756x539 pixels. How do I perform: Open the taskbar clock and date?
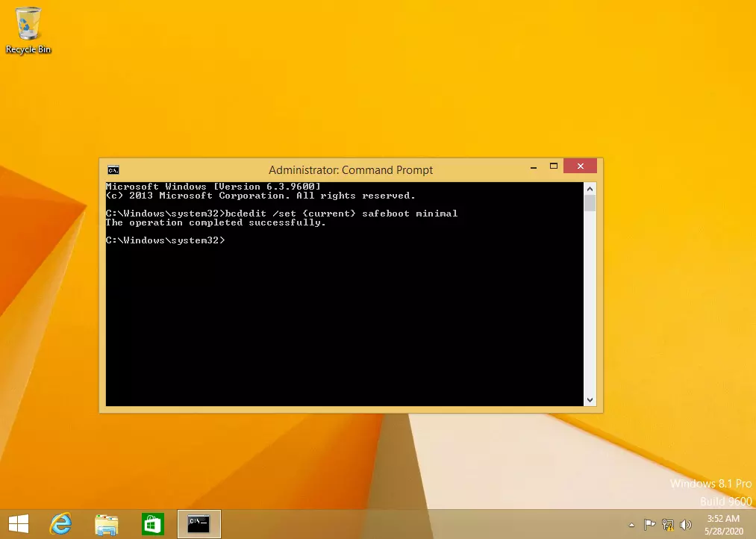[x=722, y=524]
